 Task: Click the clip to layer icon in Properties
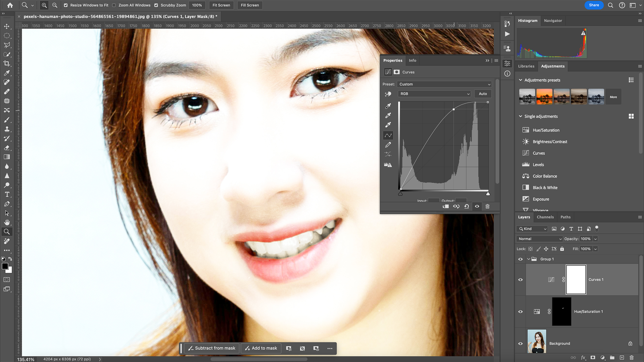point(446,206)
